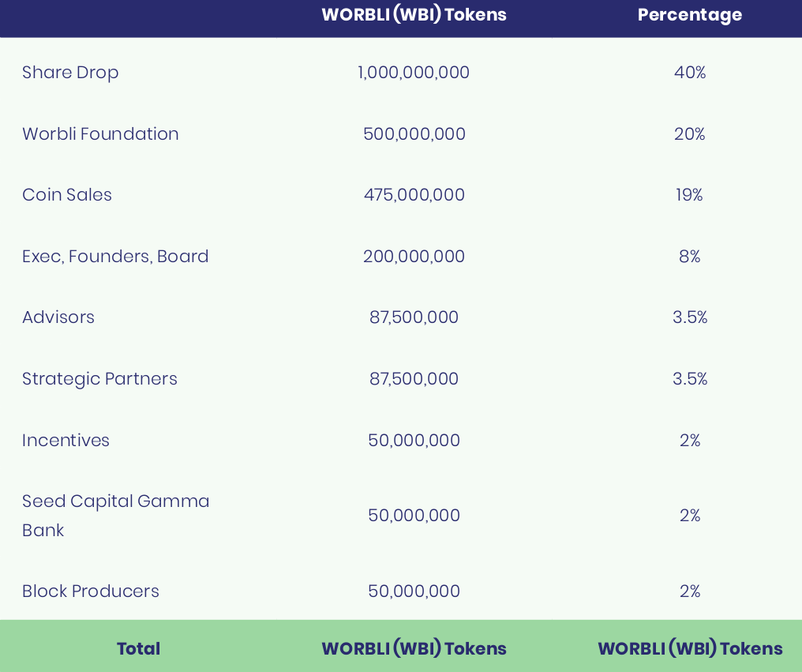
Task: Click the 87,500,000 amount in the Advisors row
Action: click(x=414, y=317)
